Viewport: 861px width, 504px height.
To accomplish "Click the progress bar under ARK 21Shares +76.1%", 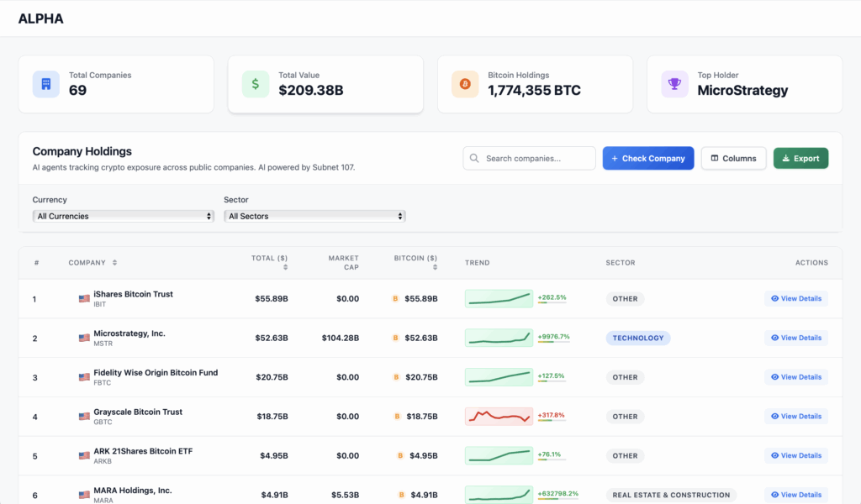I will click(x=552, y=461).
